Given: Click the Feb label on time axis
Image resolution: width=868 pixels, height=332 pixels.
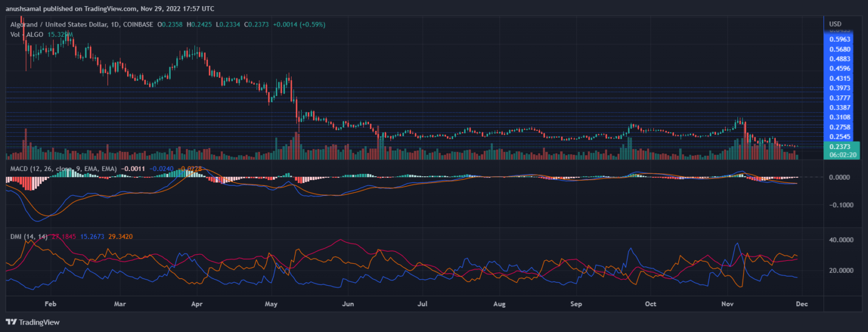Looking at the screenshot, I should click(50, 304).
